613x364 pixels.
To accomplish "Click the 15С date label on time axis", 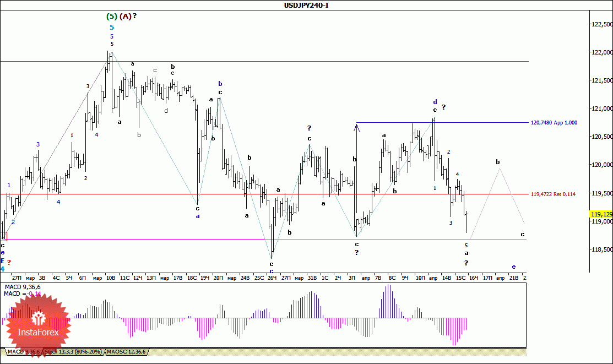I will pos(461,278).
